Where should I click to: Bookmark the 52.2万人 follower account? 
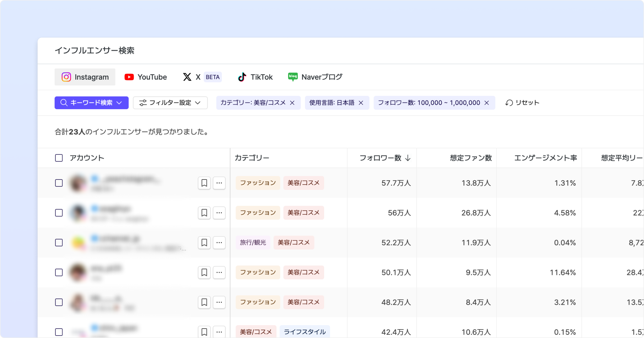(204, 243)
